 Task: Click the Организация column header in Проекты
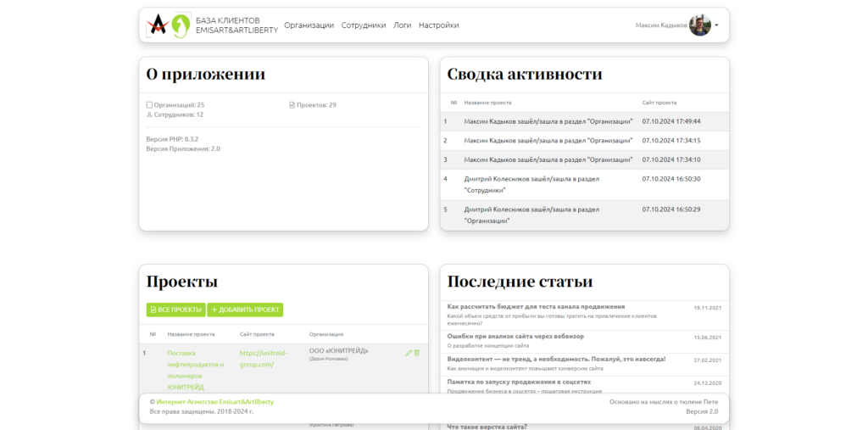coord(326,334)
